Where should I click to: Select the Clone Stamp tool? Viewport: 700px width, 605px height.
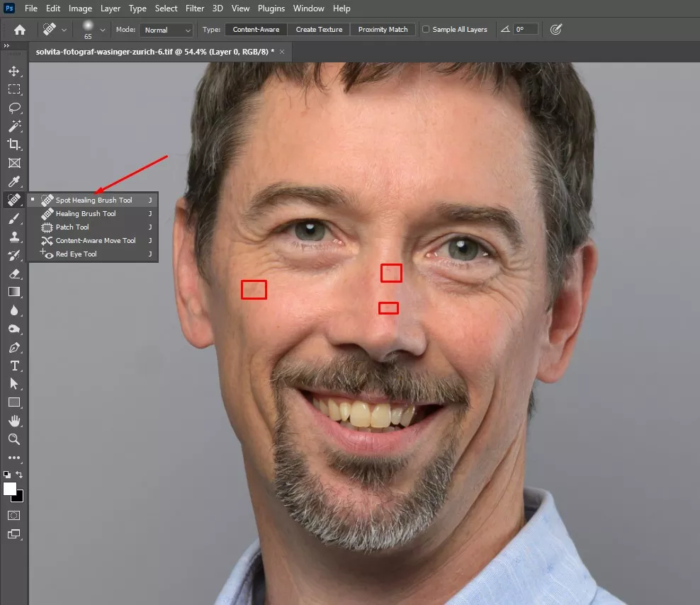tap(13, 237)
